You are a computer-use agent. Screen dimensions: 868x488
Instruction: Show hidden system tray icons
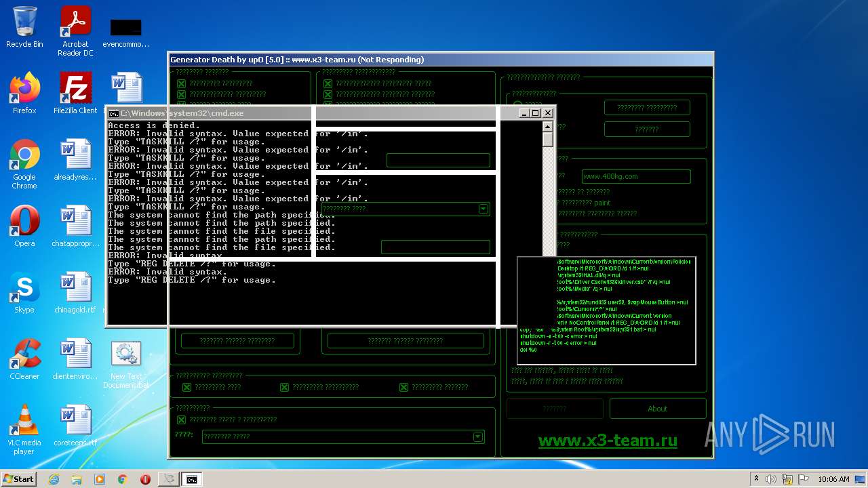click(756, 479)
